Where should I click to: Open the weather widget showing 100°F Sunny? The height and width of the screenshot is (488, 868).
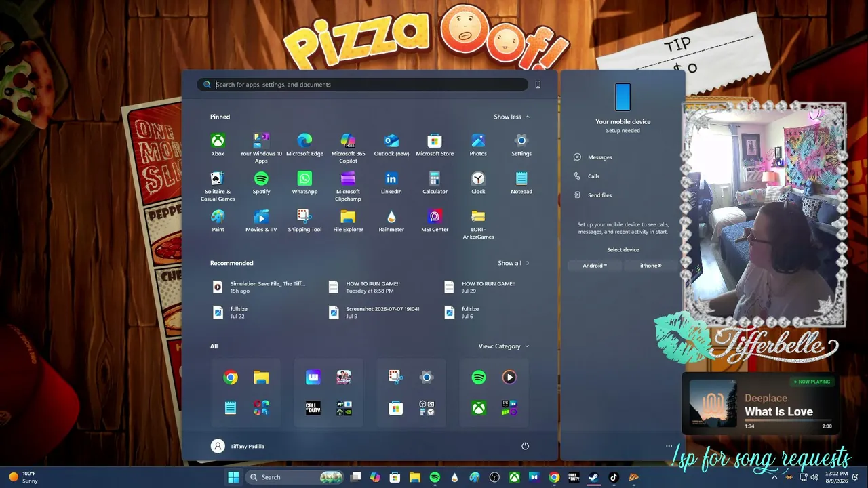pyautogui.click(x=23, y=477)
